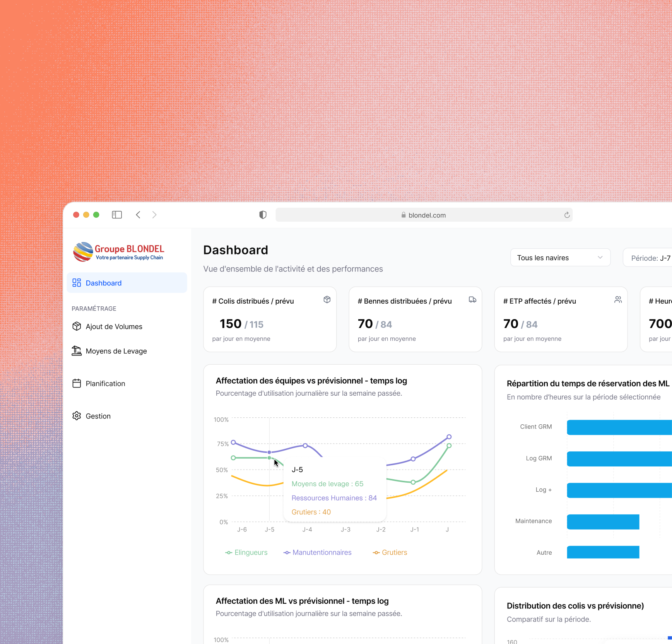Click the 'Distribution des colis vs prévisionne)' title
Viewport: 672px width, 644px height.
coord(575,606)
